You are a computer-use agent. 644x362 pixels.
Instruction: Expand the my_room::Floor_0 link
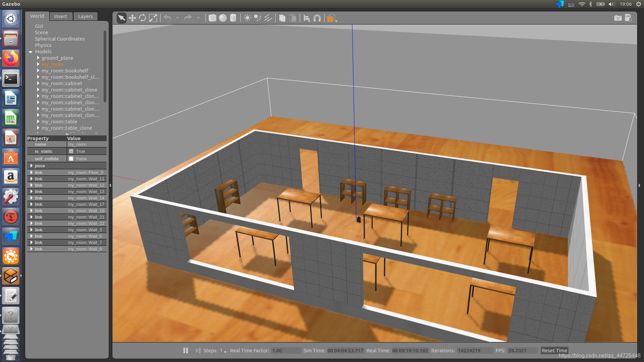click(x=32, y=172)
